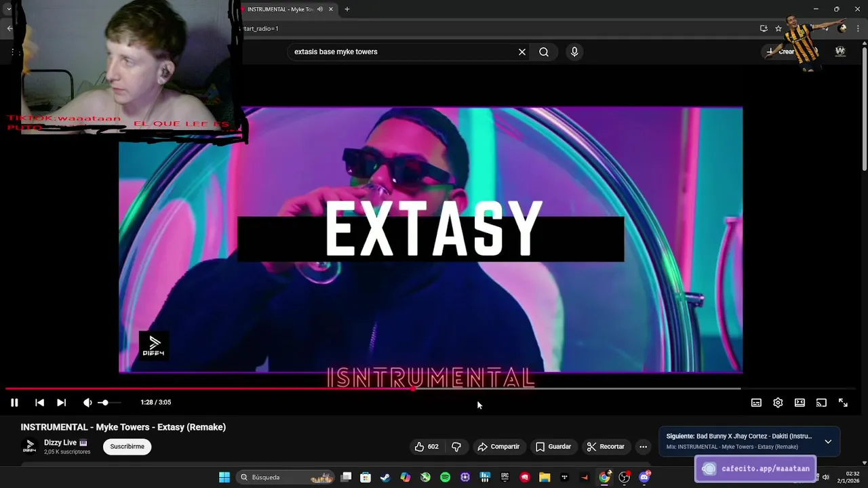Open the Recortar clip button

point(606,447)
